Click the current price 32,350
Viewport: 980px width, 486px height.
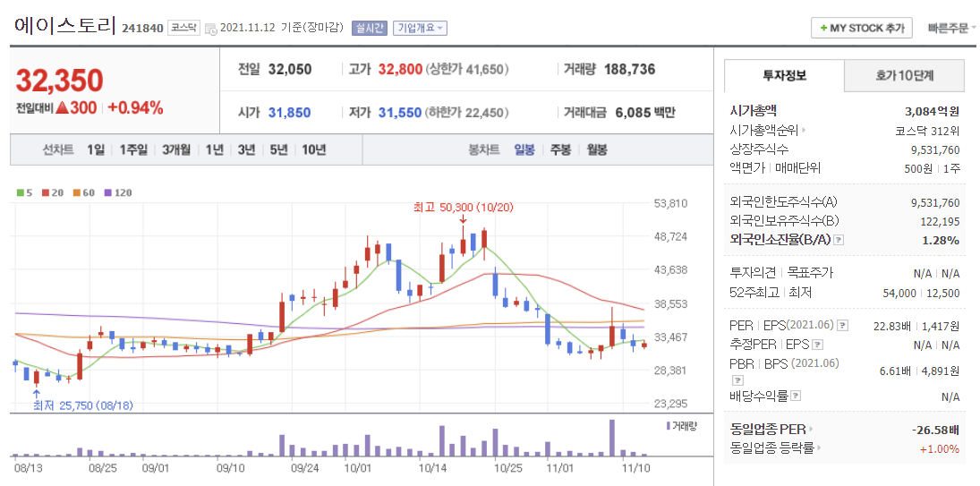coord(59,80)
